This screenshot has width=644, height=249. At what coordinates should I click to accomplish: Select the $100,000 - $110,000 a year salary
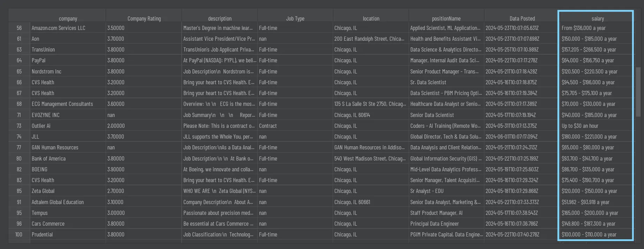pyautogui.click(x=598, y=234)
